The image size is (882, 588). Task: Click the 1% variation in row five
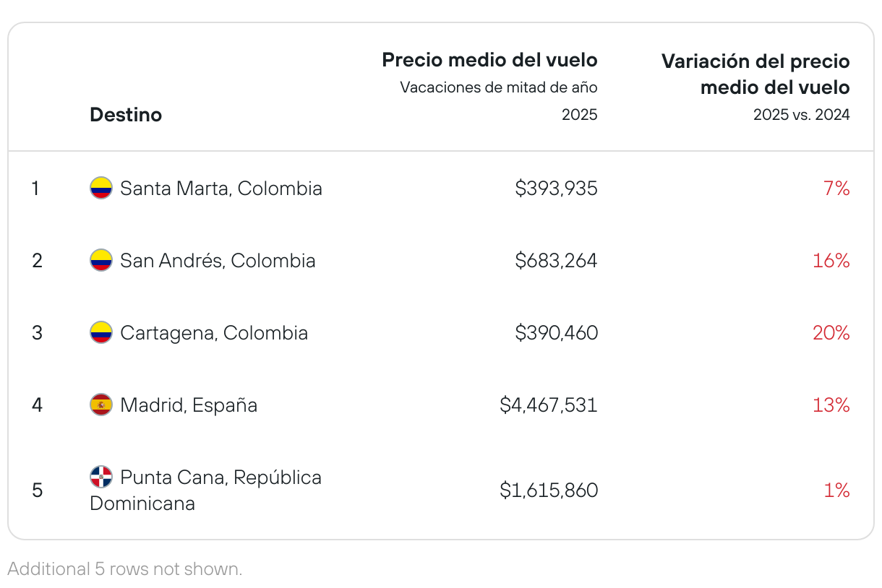836,490
